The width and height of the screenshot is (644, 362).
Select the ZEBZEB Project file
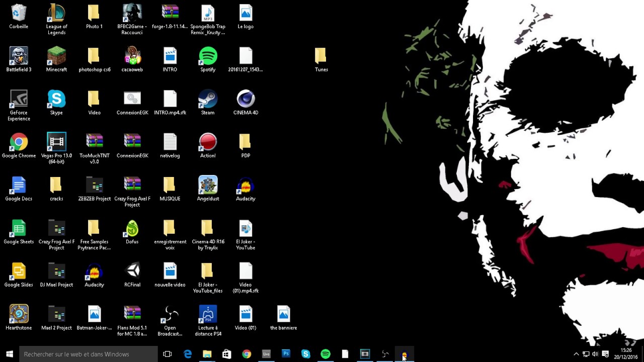click(x=94, y=189)
